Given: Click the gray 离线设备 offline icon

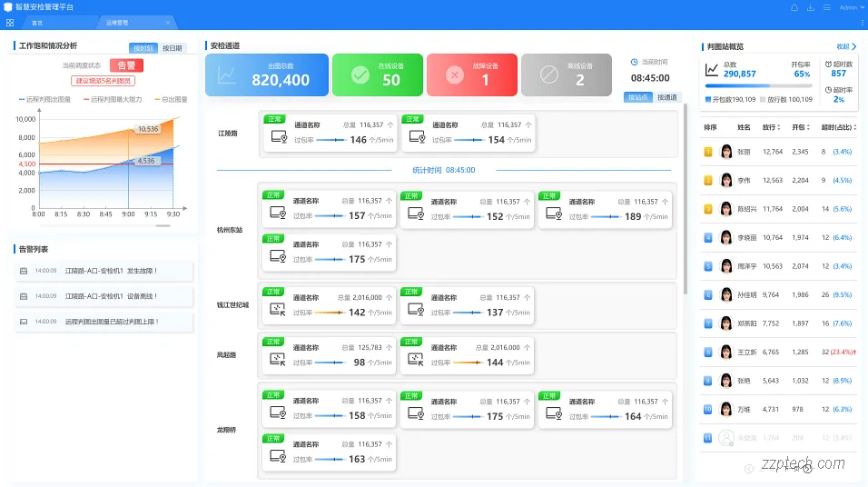Looking at the screenshot, I should click(x=549, y=75).
